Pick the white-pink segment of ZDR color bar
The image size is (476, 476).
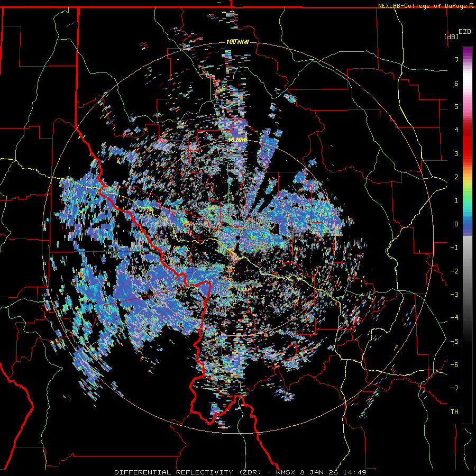[x=467, y=88]
